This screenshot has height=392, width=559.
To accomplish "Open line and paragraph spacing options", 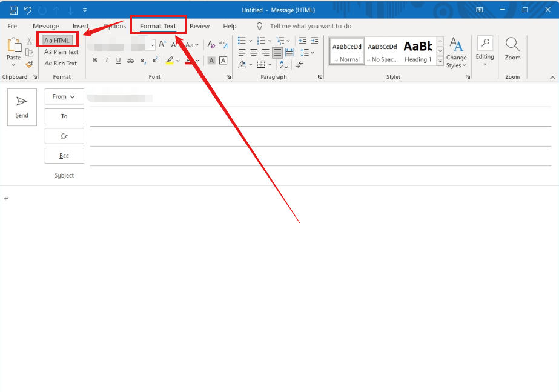I will pos(307,53).
